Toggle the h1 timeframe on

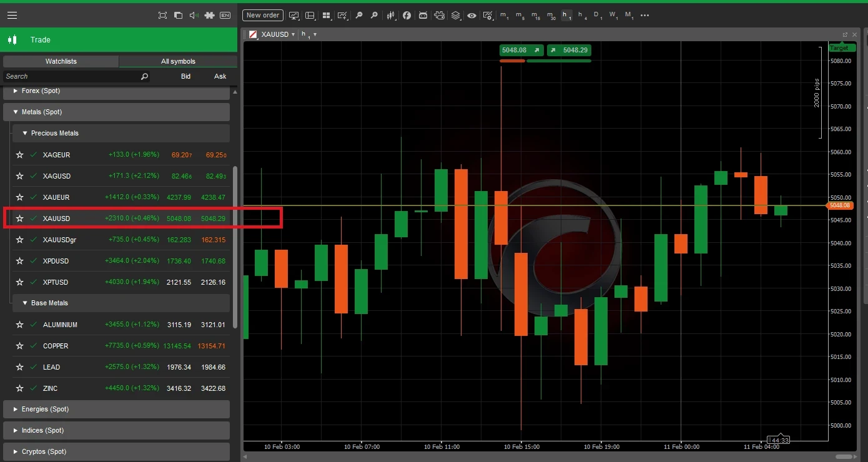pyautogui.click(x=567, y=16)
